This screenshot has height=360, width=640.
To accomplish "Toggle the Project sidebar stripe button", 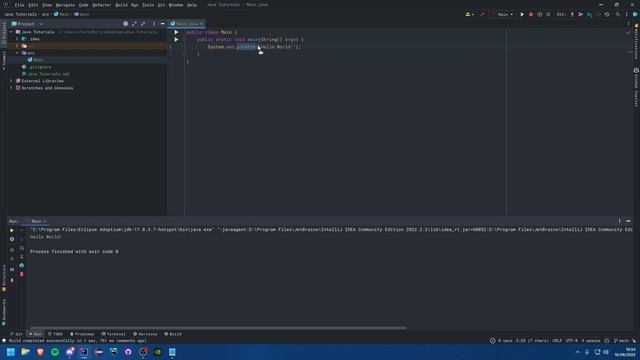I will coord(4,33).
